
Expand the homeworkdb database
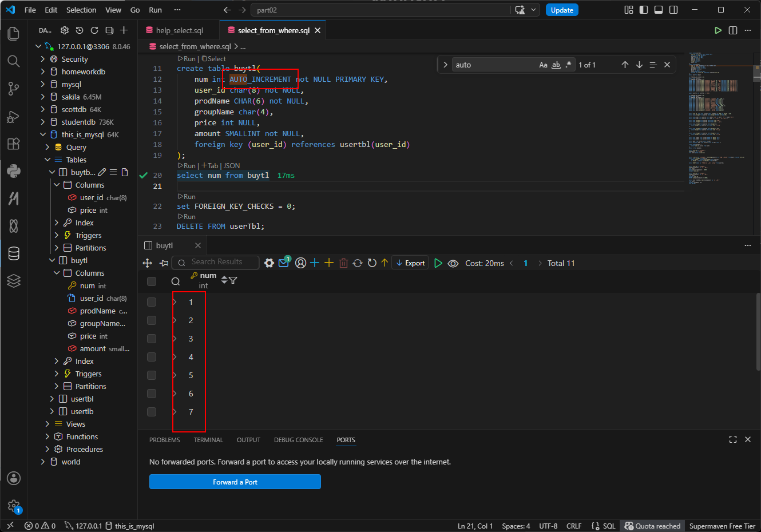(43, 72)
